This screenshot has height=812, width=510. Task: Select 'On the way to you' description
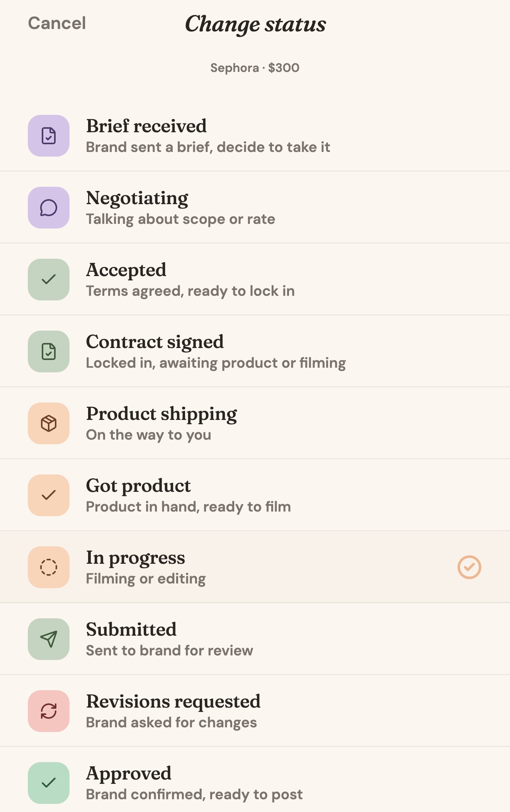coord(149,435)
